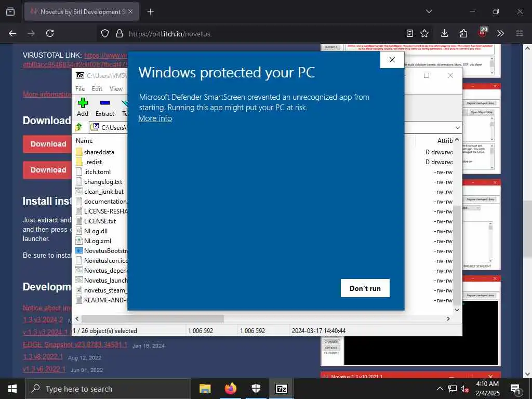
Task: Close the Novetus by Bitl Development tab
Action: click(130, 11)
